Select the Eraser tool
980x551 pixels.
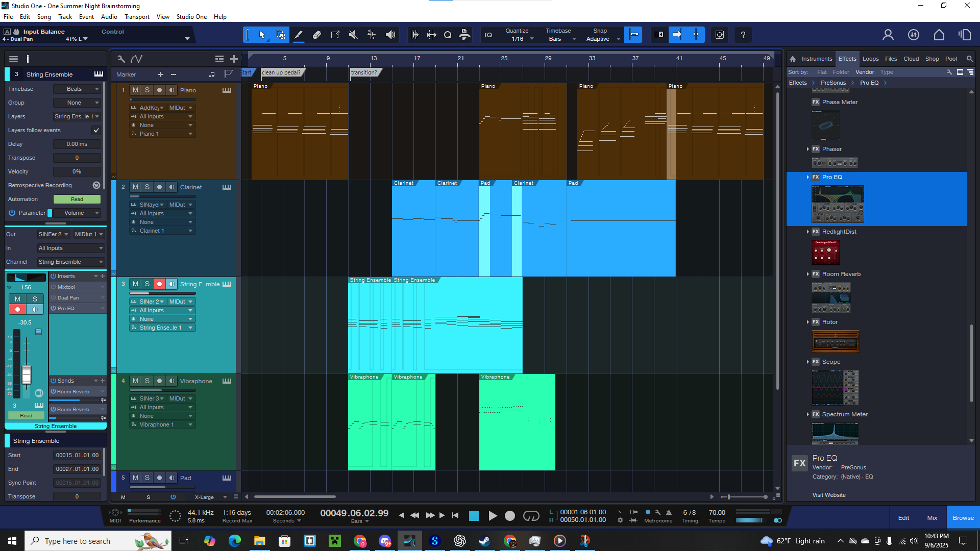point(317,35)
